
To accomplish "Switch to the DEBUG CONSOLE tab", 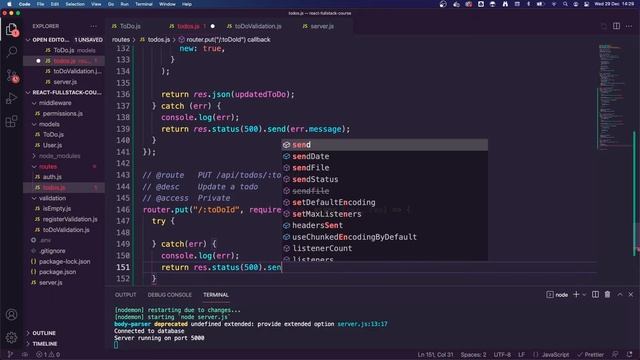I will [x=169, y=295].
